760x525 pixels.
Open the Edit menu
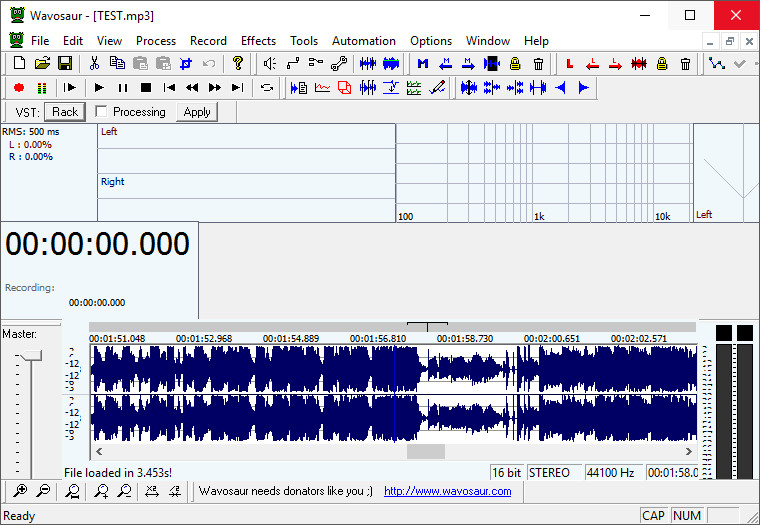pyautogui.click(x=73, y=41)
